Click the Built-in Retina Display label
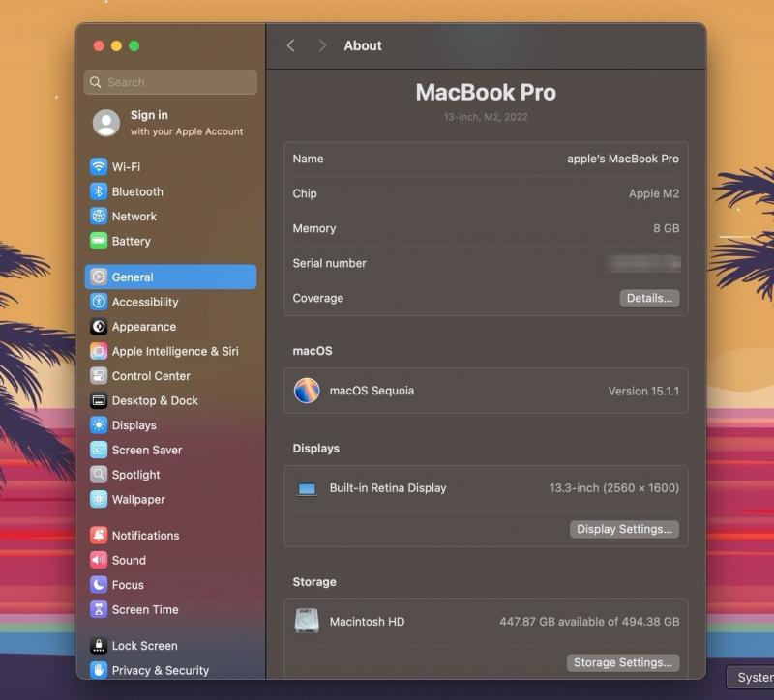Screen dimensions: 774x700 pos(388,488)
